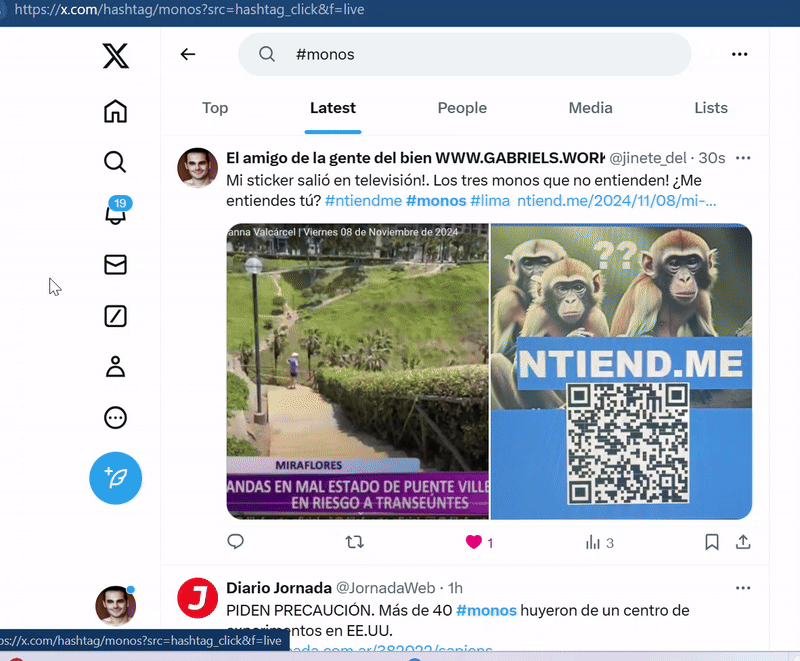Go to Home via house icon
Viewport: 800px width, 661px height.
[x=116, y=111]
